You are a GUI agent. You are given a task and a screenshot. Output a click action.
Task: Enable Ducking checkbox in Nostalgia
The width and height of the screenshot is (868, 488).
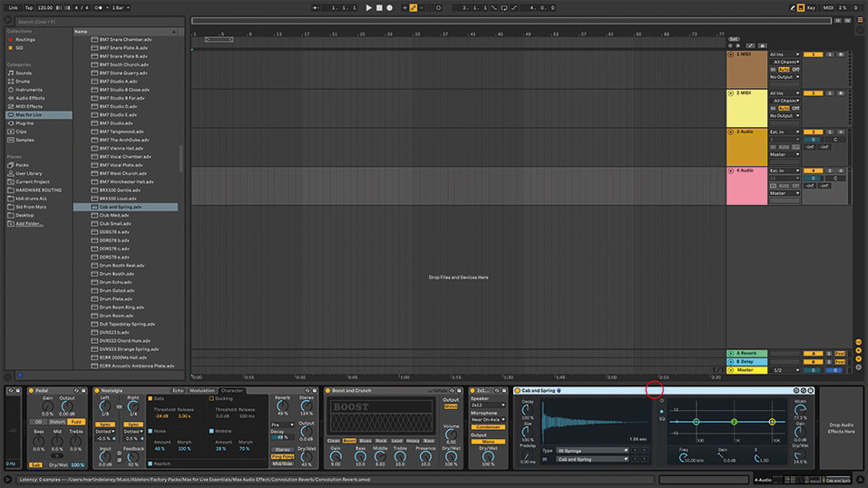(x=211, y=399)
